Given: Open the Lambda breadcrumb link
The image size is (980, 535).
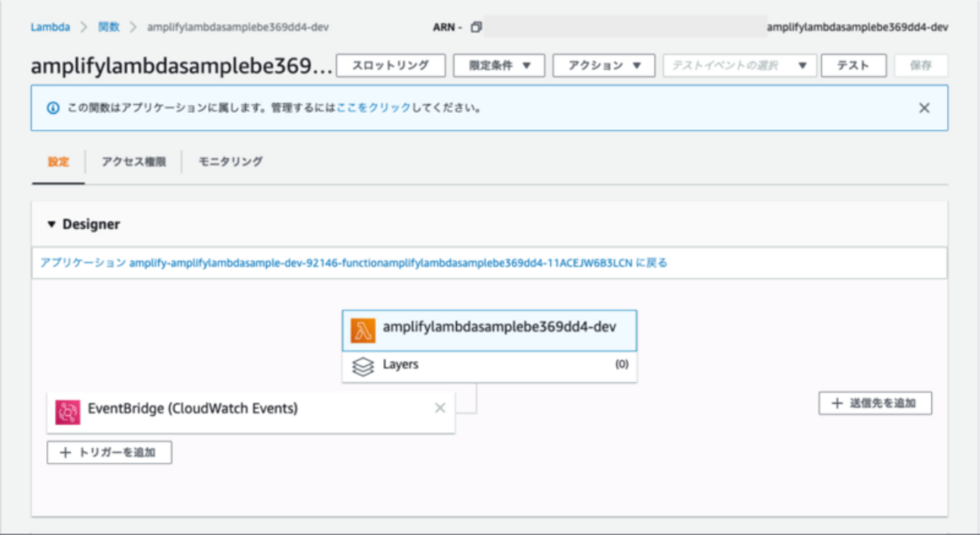Looking at the screenshot, I should tap(50, 27).
